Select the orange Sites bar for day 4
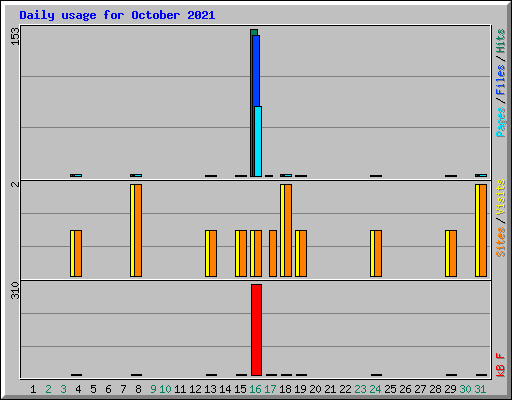 [x=78, y=253]
